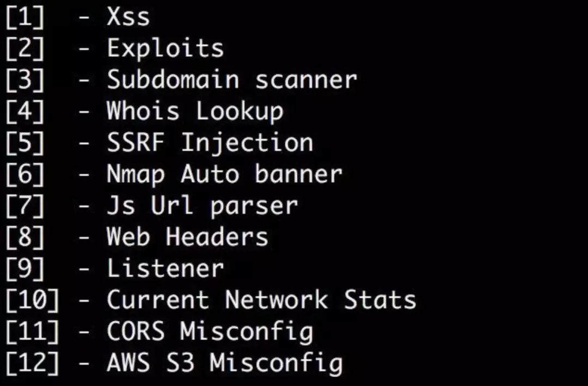Choose the Web Headers entry
The width and height of the screenshot is (588, 386).
click(187, 237)
